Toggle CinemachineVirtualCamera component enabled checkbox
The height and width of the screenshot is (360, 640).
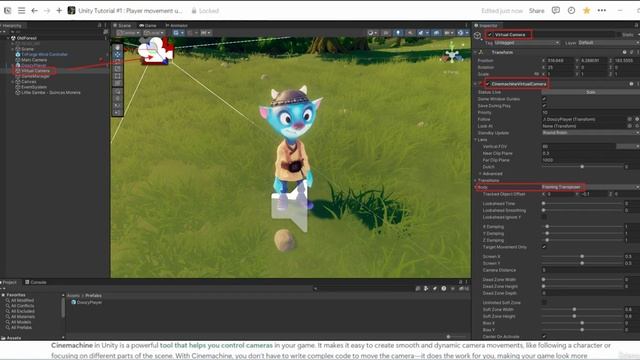(x=487, y=84)
